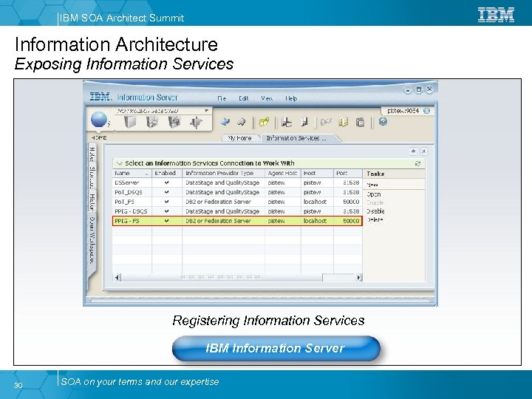Select the DSServer connection name
The image size is (532, 399).
pyautogui.click(x=127, y=183)
